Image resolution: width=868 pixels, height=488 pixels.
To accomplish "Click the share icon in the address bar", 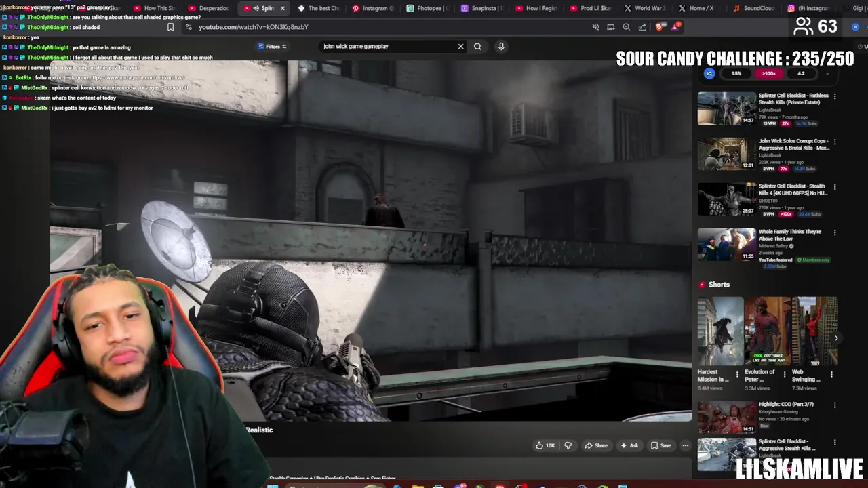I will pyautogui.click(x=642, y=27).
